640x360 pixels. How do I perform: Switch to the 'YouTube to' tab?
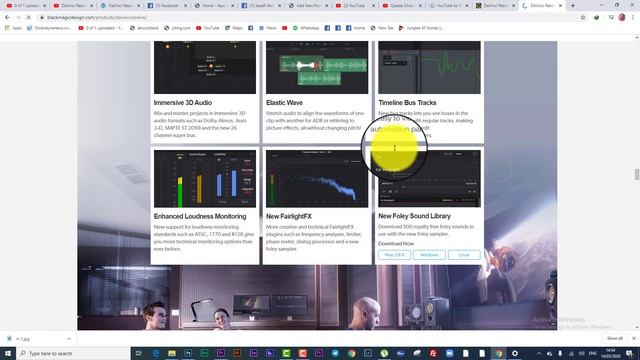point(448,6)
